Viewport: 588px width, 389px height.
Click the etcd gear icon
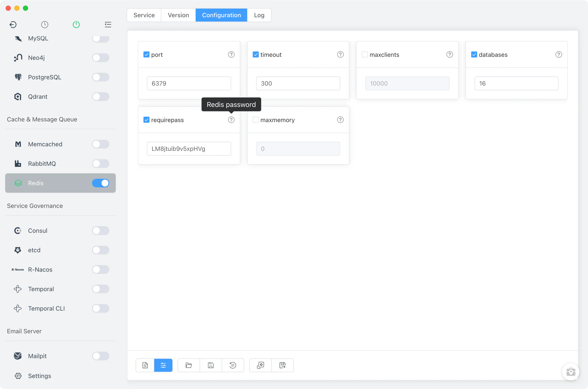(18, 250)
